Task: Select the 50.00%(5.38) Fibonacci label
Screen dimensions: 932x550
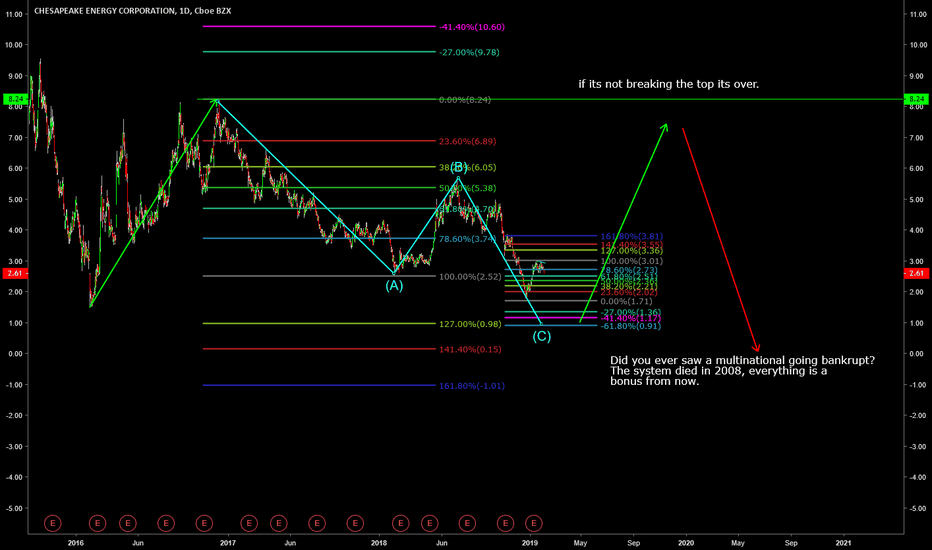Action: point(467,188)
